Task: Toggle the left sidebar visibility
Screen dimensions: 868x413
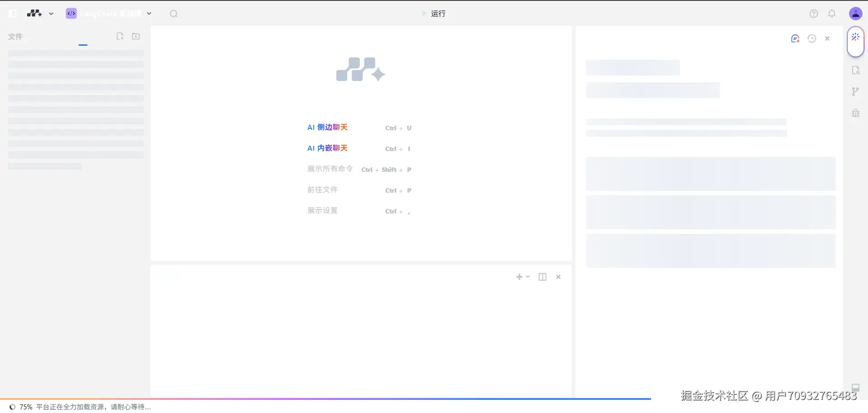Action: click(12, 13)
